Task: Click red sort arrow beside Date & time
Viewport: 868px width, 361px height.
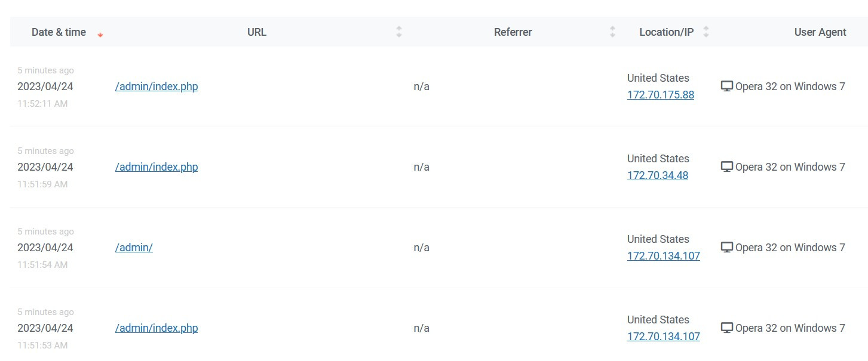Action: [100, 35]
